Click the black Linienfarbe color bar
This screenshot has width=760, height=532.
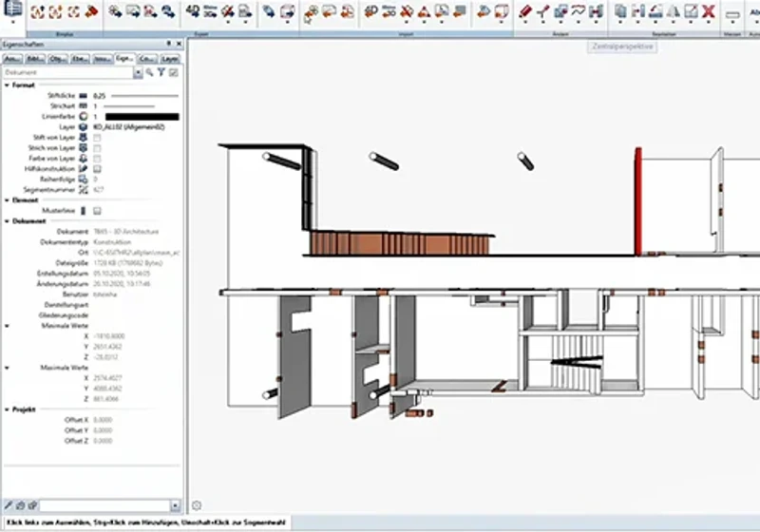coord(142,117)
